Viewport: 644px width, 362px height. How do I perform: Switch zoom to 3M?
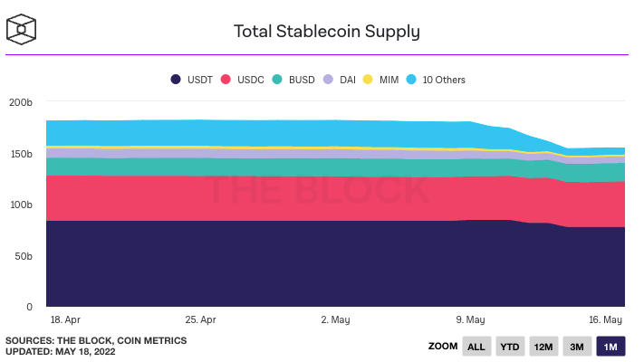click(577, 347)
